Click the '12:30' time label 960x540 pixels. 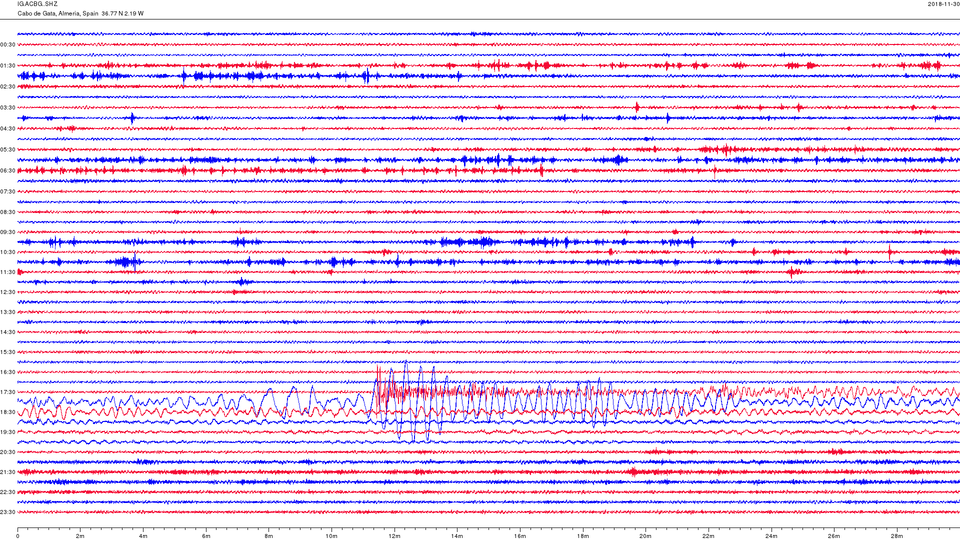pos(8,292)
